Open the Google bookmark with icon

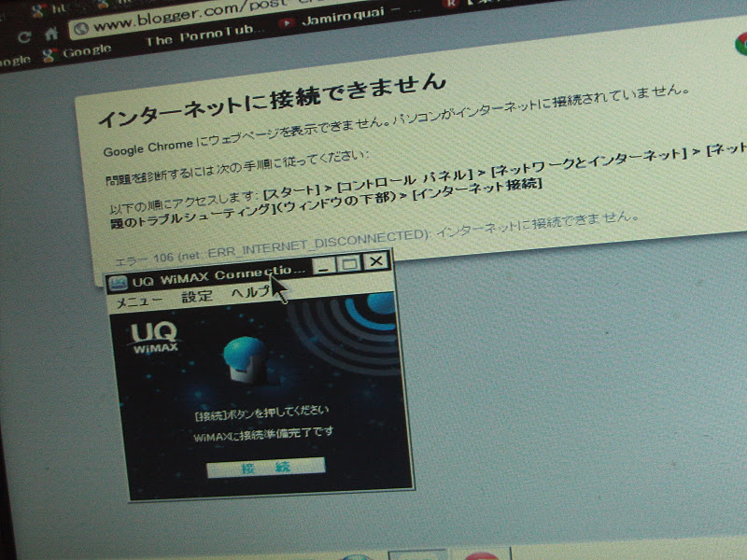(x=77, y=52)
